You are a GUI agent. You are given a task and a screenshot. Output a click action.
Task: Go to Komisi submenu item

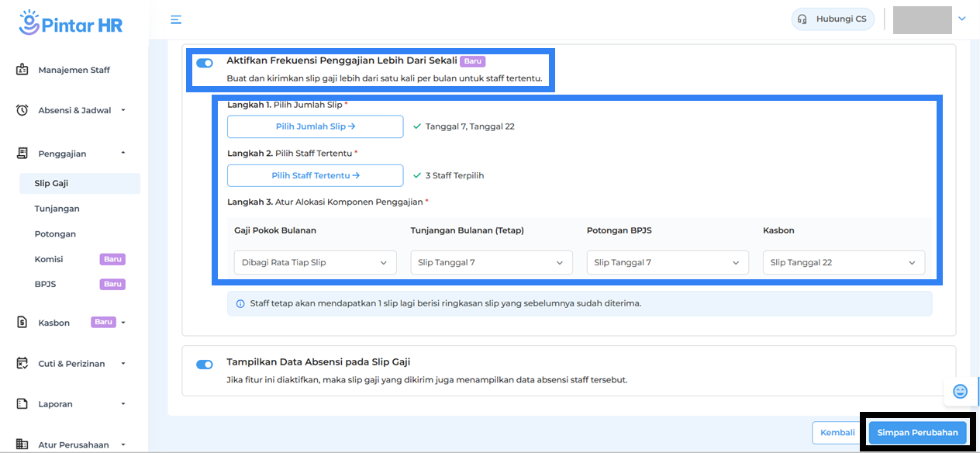tap(49, 259)
